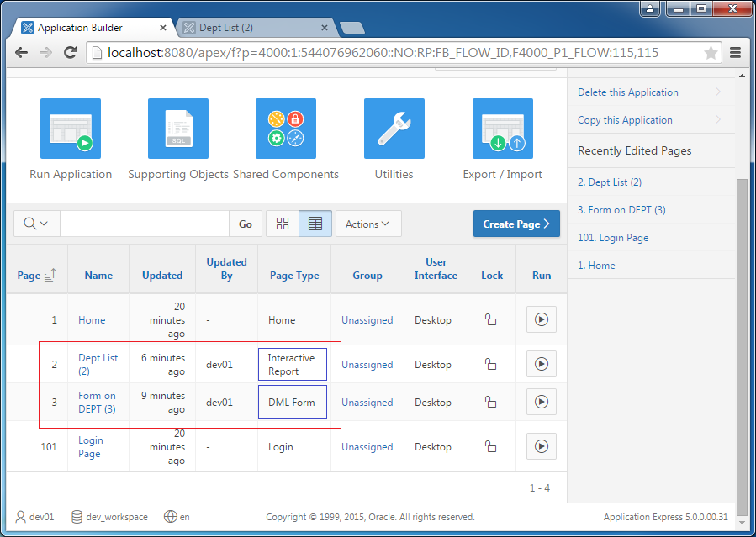The image size is (756, 537).
Task: Open the Actions dropdown menu
Action: (x=368, y=224)
